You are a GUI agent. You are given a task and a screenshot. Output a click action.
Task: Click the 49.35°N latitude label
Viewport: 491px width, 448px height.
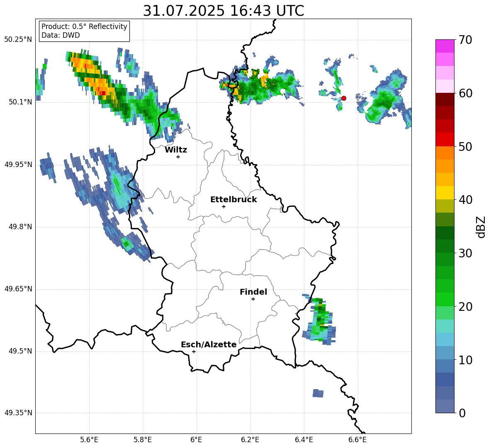(18, 413)
